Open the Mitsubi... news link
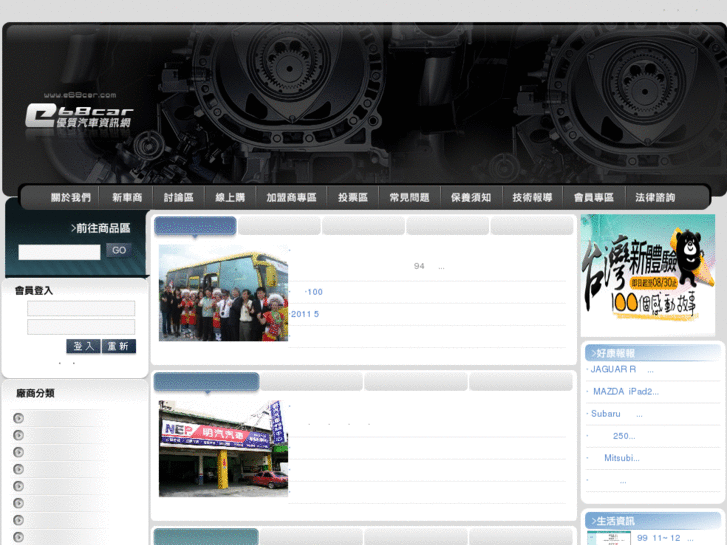 click(x=621, y=459)
